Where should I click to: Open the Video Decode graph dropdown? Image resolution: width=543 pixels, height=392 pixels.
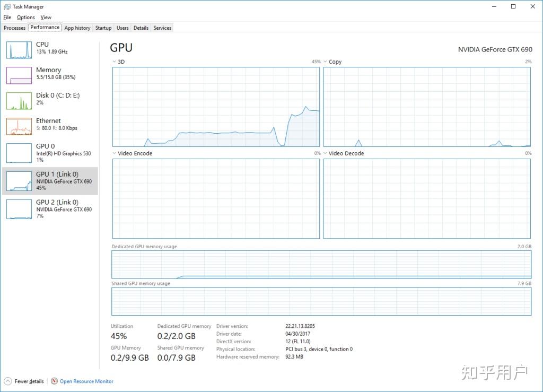tap(325, 153)
